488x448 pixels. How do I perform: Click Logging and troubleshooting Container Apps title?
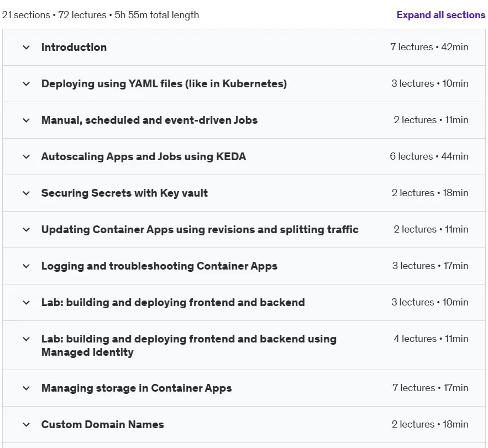159,266
